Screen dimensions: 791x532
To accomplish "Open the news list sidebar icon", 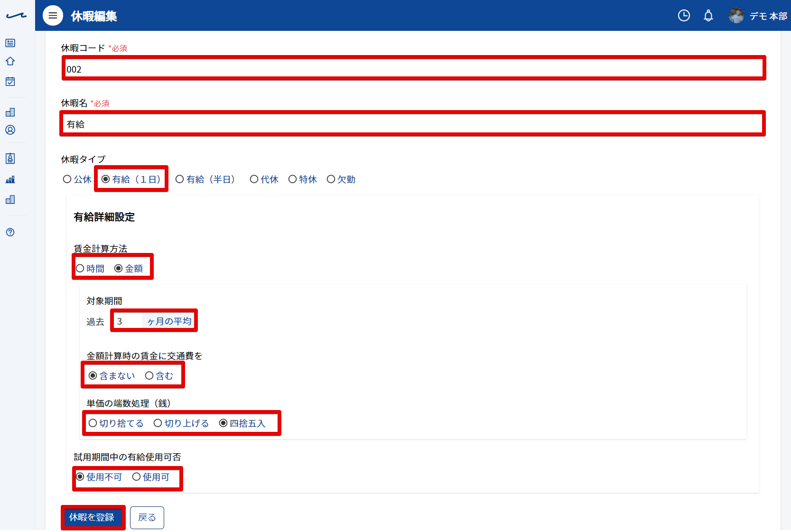I will point(10,43).
